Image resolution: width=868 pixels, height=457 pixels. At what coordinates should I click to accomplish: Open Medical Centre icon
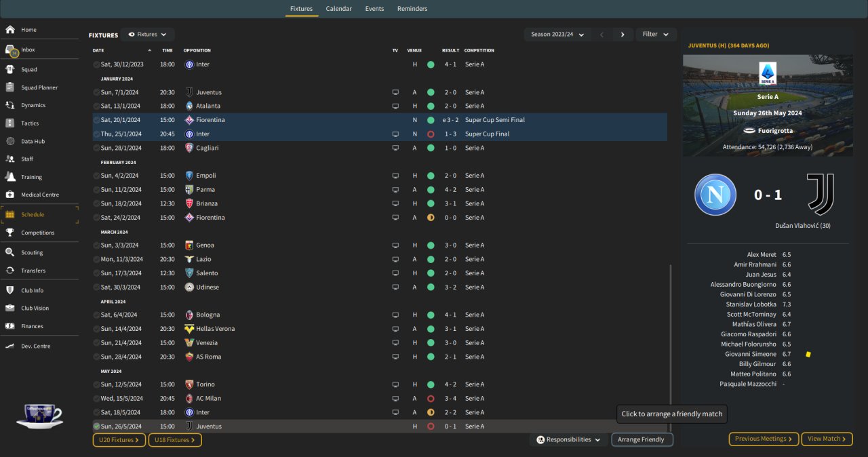click(10, 195)
